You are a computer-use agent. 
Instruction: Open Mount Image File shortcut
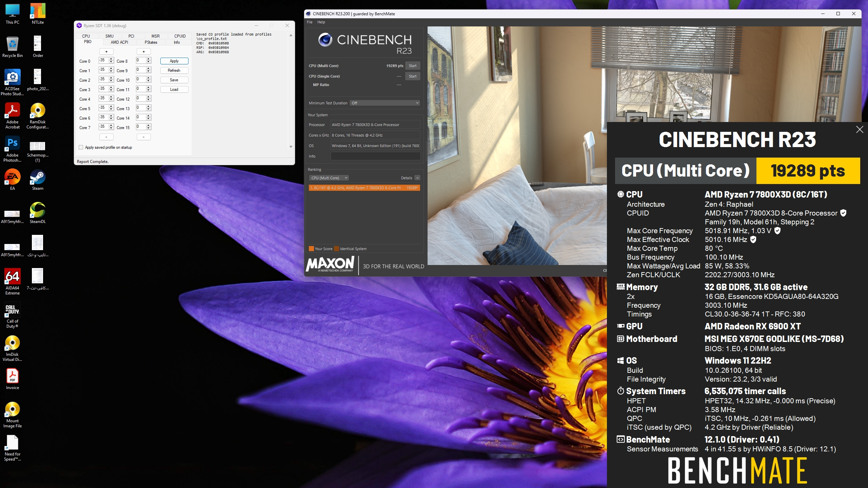(x=13, y=414)
